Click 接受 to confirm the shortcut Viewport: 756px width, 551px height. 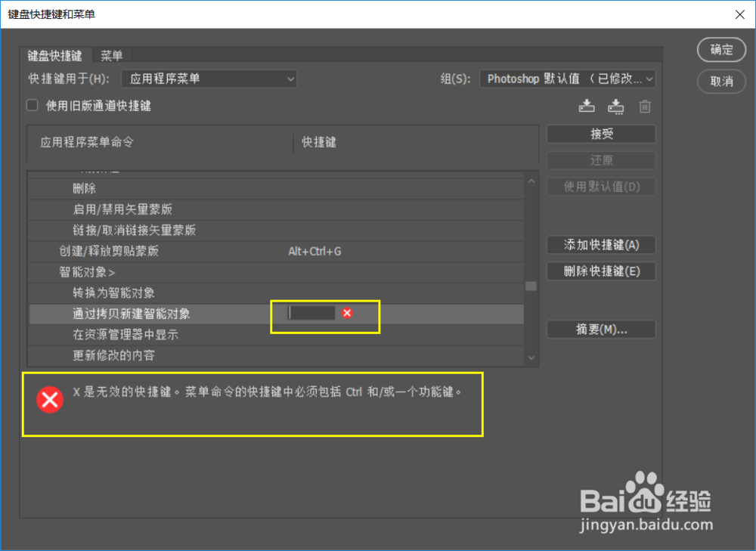pyautogui.click(x=600, y=134)
